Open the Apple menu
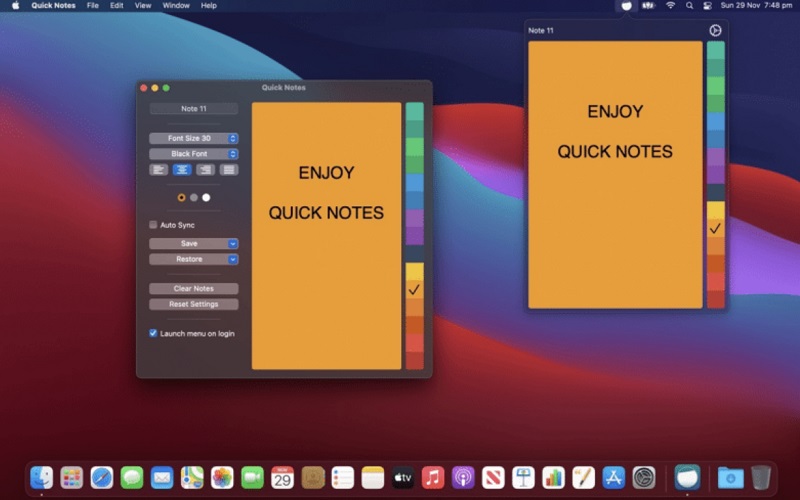800x500 pixels. click(x=15, y=6)
